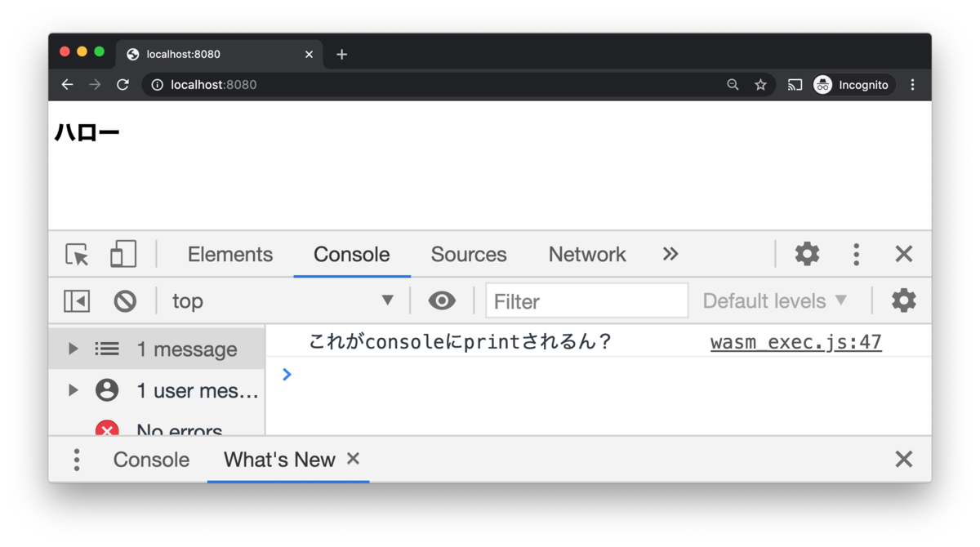This screenshot has height=547, width=980.
Task: Toggle the console sidebar panel icon
Action: point(77,301)
